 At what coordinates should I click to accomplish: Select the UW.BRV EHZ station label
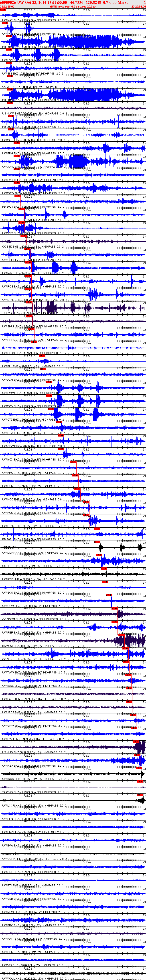point(33,832)
